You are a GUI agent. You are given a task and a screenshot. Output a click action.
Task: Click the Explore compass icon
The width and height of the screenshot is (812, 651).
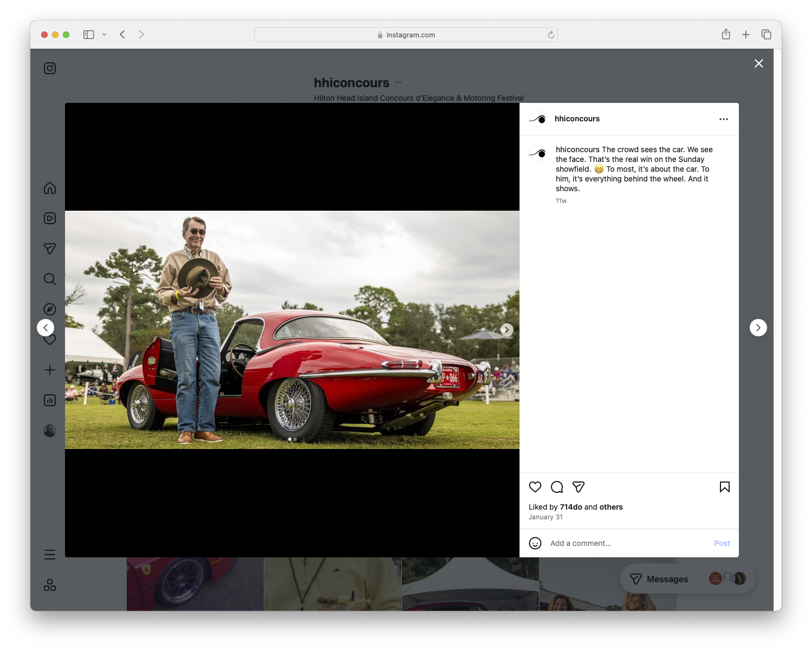tap(49, 309)
